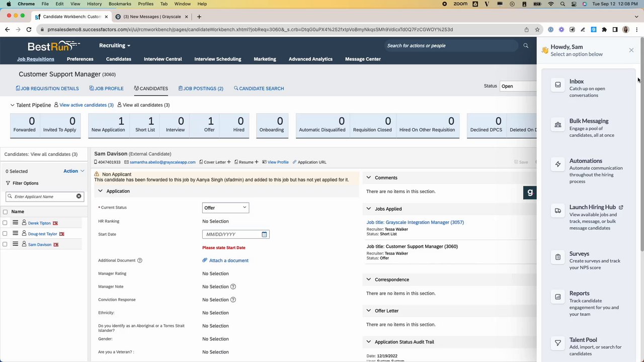The height and width of the screenshot is (362, 644).
Task: Open the row menu for Doug-test Taylor
Action: pyautogui.click(x=15, y=233)
